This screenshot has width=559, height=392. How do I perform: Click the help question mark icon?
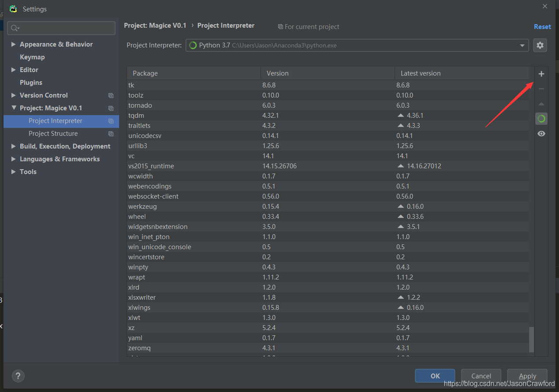click(x=18, y=376)
